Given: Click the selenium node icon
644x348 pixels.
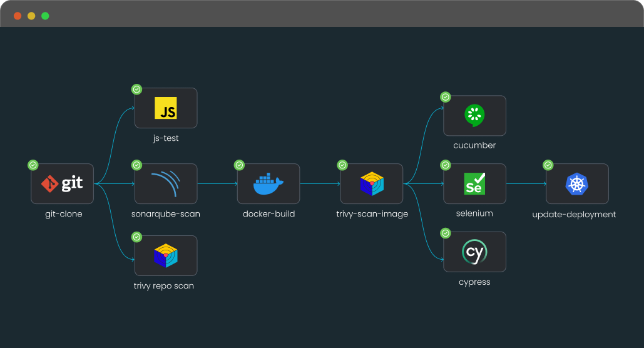Looking at the screenshot, I should click(x=474, y=184).
